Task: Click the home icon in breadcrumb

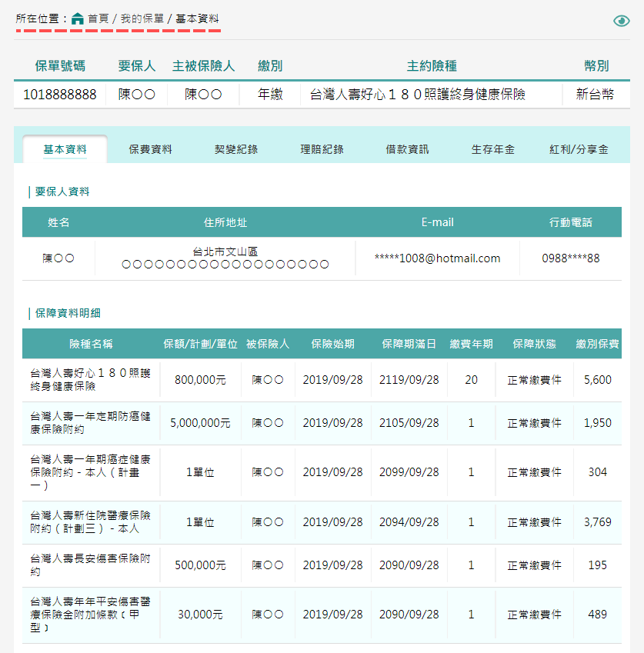Action: point(78,18)
